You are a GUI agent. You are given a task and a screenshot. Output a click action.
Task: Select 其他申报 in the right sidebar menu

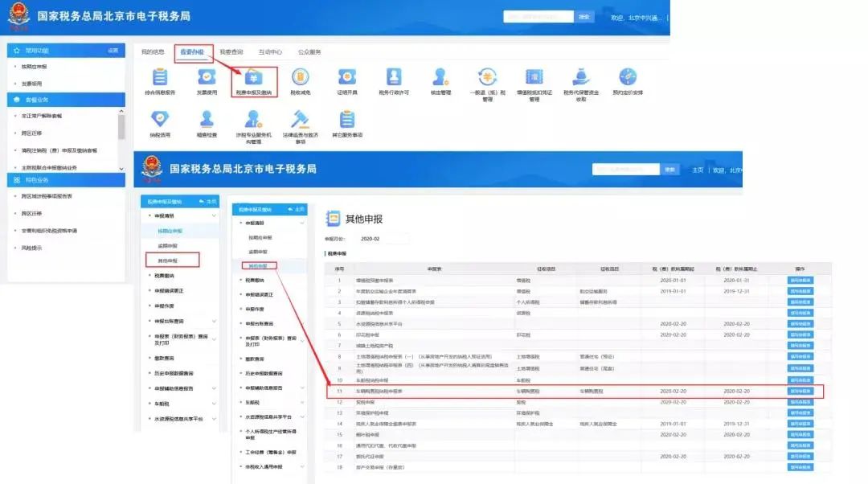(x=259, y=266)
